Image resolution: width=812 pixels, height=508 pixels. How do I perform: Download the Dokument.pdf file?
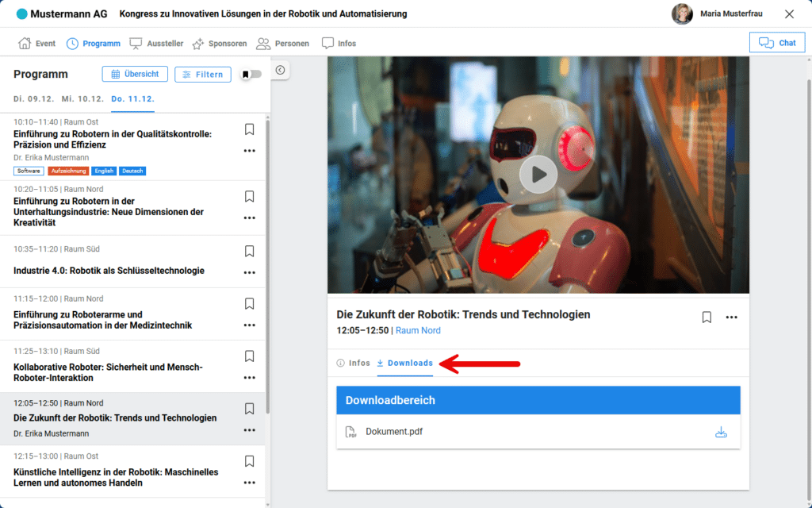pyautogui.click(x=720, y=433)
